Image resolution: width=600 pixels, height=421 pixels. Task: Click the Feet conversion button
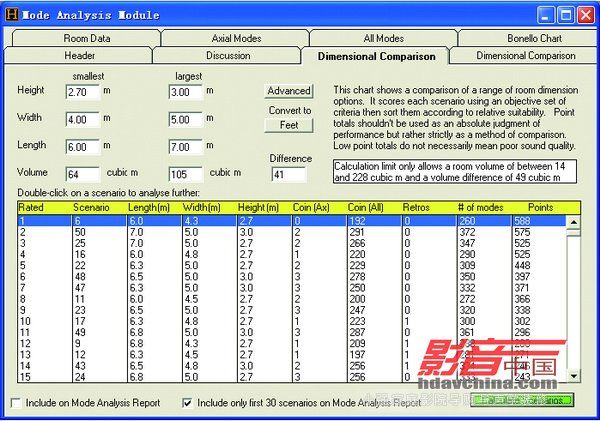coord(289,125)
